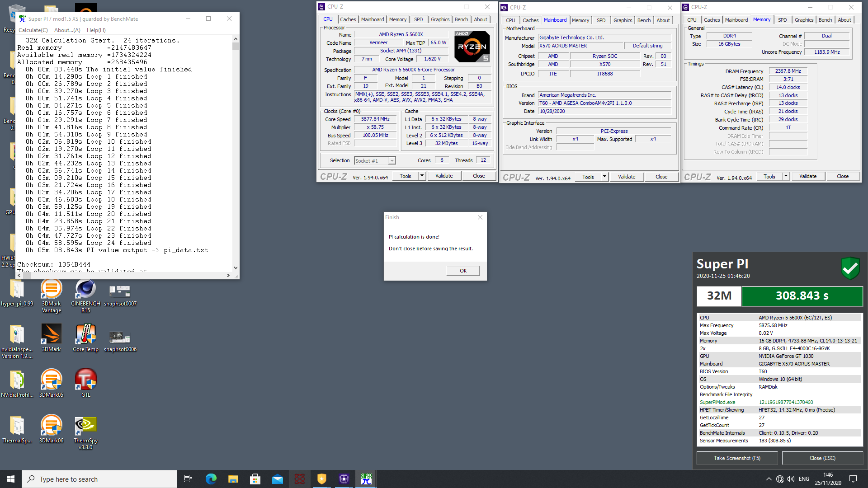Switch to Graphics tab in first CPU-Z window
868x488 pixels.
pos(440,19)
